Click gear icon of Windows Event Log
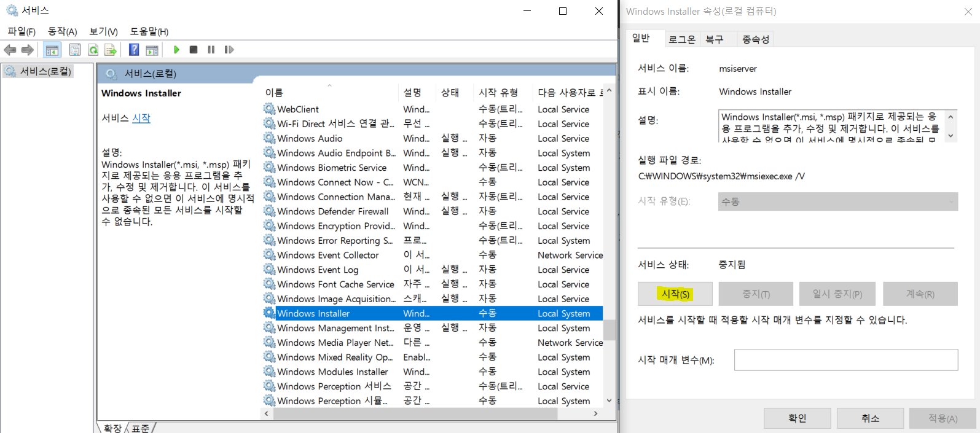 tap(269, 269)
